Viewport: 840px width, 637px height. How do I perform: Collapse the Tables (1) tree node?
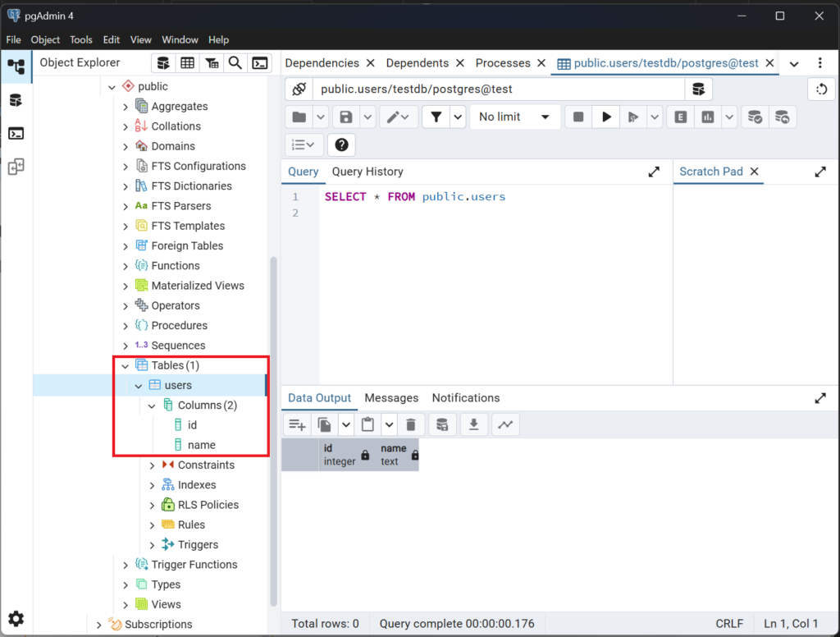coord(126,365)
